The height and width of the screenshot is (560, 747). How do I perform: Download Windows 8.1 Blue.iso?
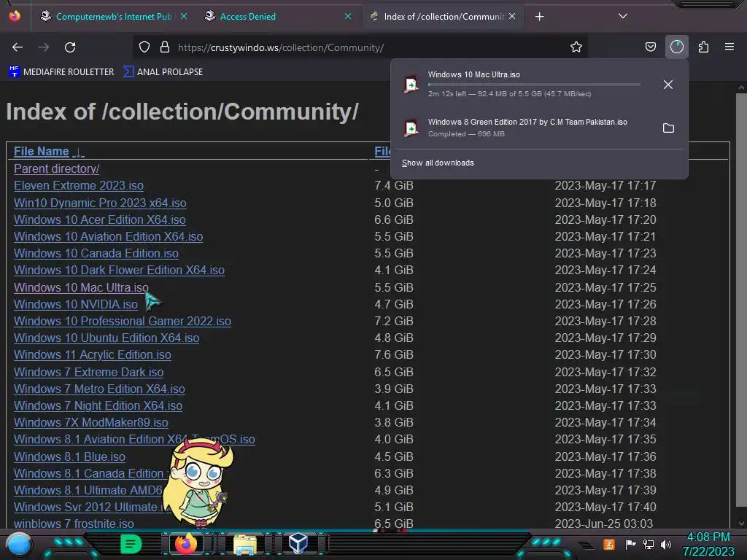(x=69, y=456)
